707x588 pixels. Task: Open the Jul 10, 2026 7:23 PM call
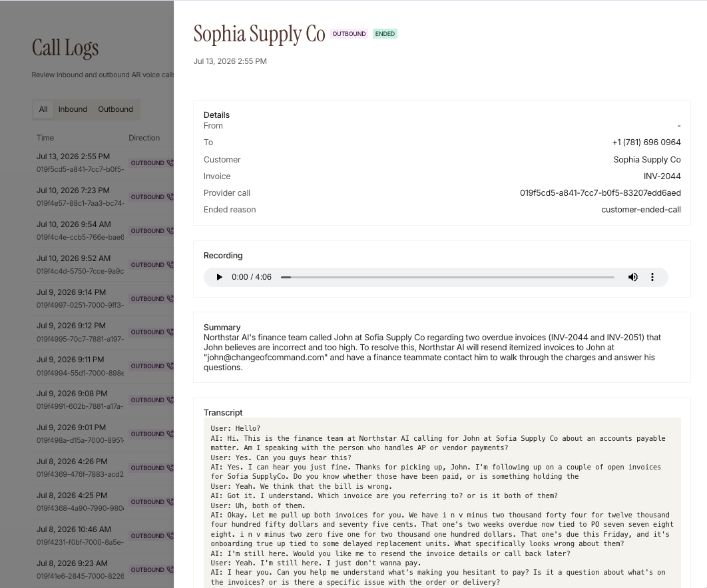point(103,196)
